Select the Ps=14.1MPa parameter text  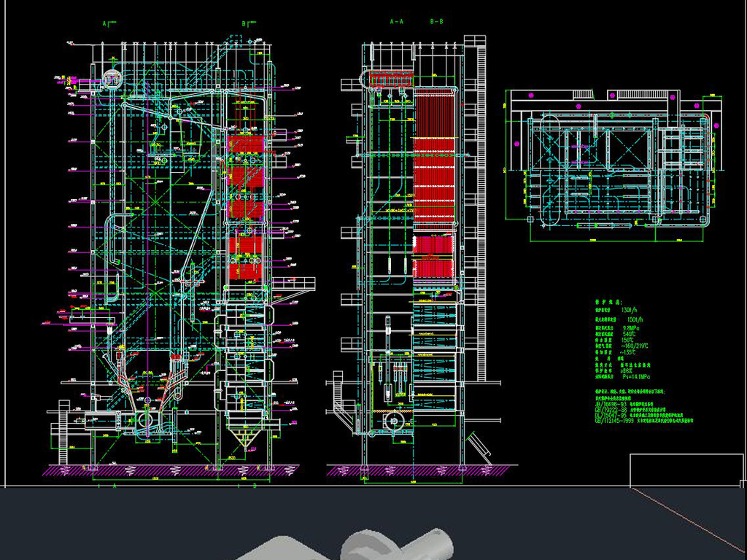click(x=636, y=376)
